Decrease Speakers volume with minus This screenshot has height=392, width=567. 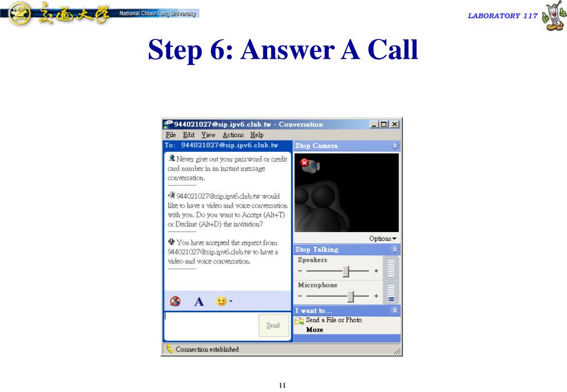[x=300, y=271]
